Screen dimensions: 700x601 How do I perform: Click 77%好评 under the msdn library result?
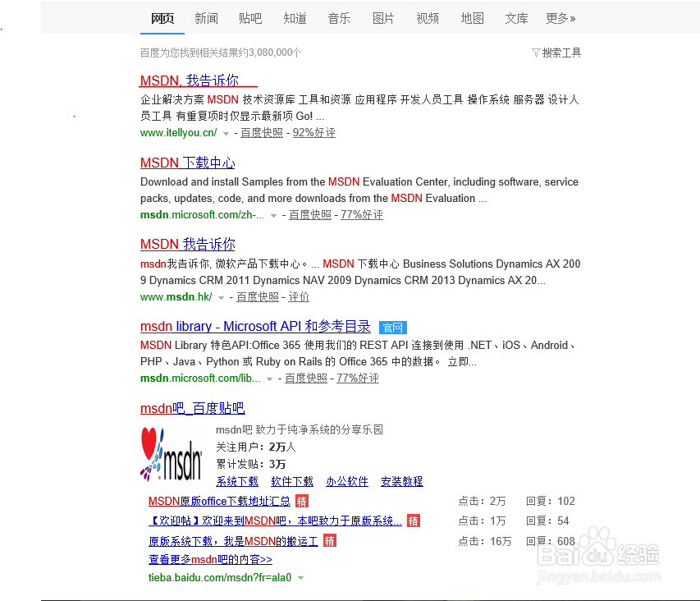click(x=358, y=378)
